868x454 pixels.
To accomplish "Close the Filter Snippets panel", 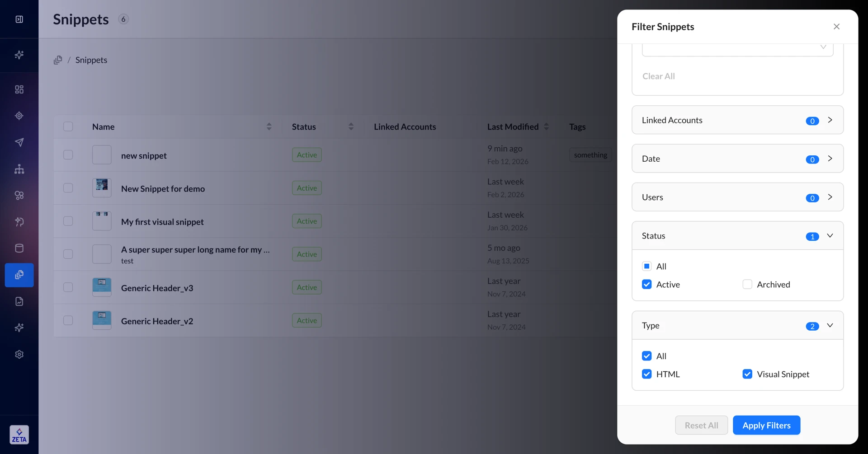I will click(836, 27).
